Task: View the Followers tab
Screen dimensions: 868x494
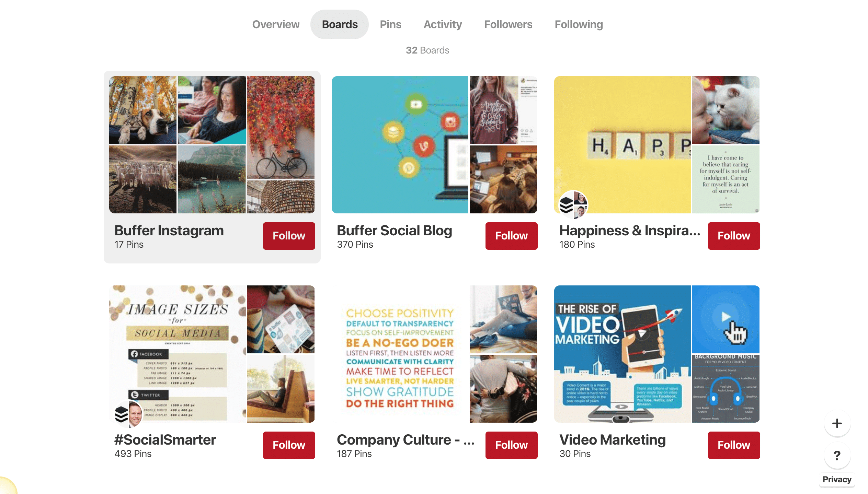Action: coord(508,24)
